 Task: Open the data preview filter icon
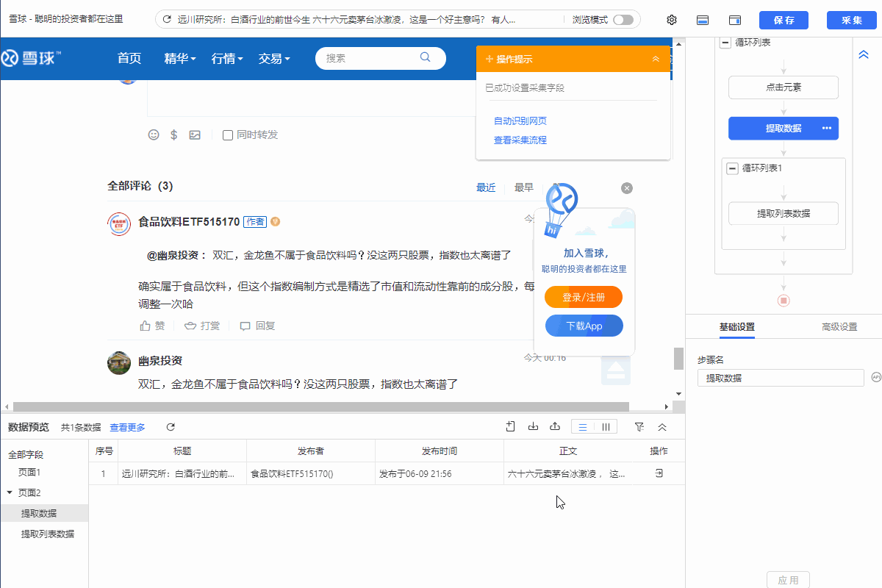(x=639, y=426)
